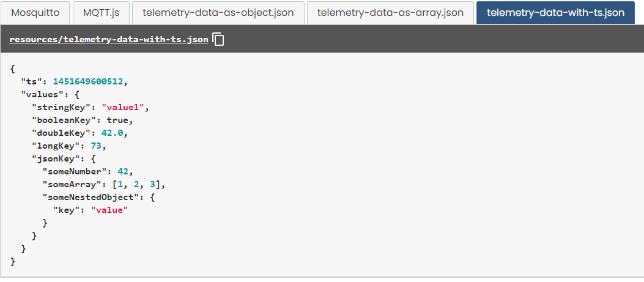Click the "values" key in code
The height and width of the screenshot is (282, 644).
[42, 94]
